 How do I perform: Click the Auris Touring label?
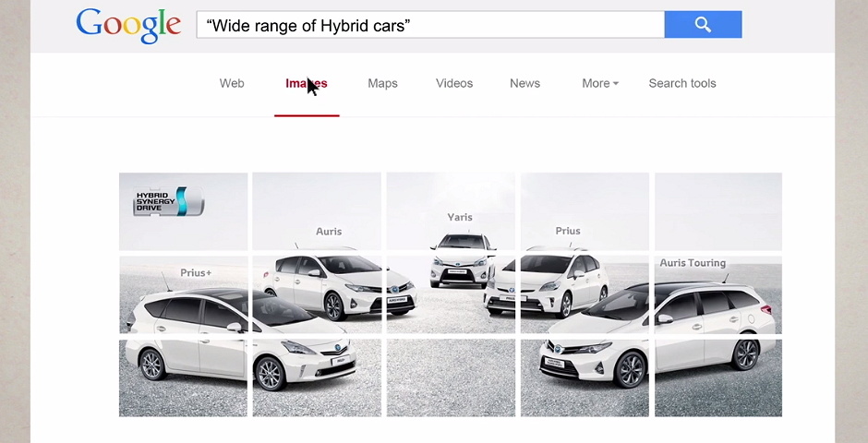click(x=693, y=263)
